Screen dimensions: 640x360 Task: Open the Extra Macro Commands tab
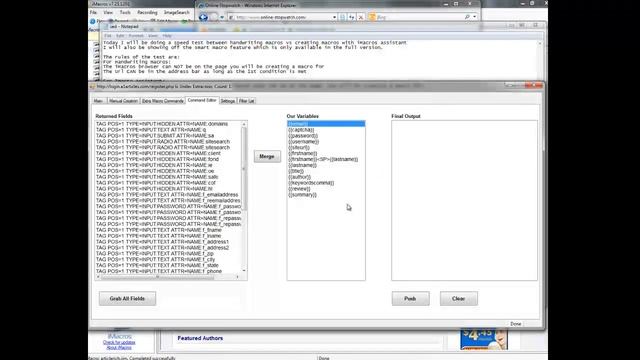click(162, 101)
